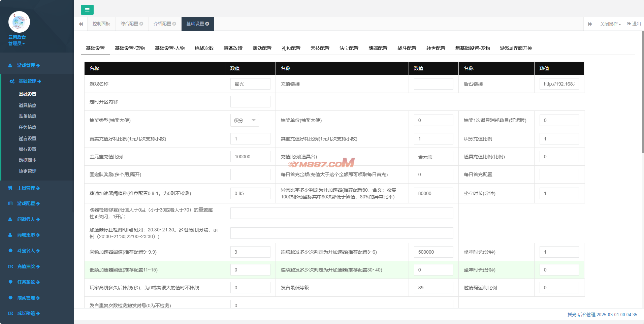Close the 综合配置 tab with its x icon
This screenshot has height=324, width=644.
point(141,24)
